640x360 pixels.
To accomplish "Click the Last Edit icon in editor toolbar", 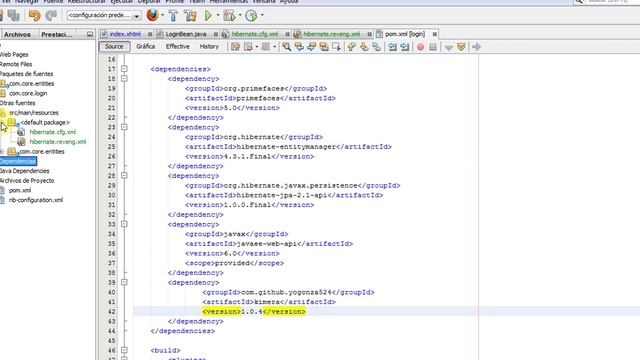I will click(236, 47).
